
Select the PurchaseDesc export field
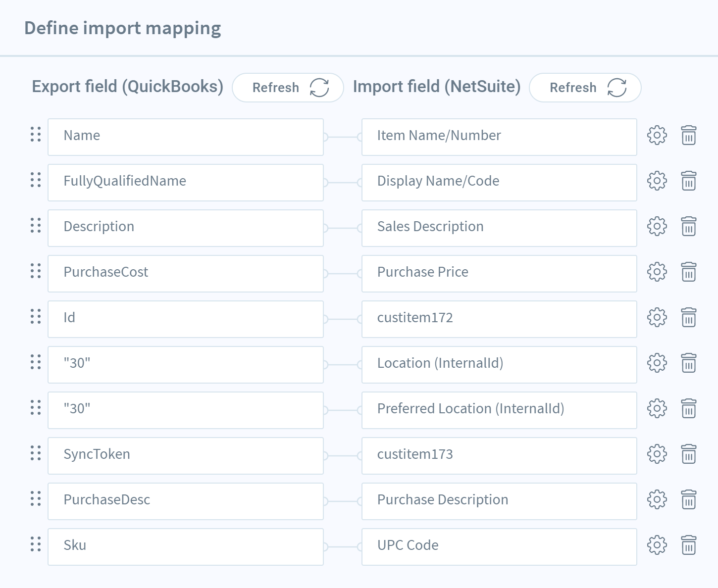[x=186, y=501]
